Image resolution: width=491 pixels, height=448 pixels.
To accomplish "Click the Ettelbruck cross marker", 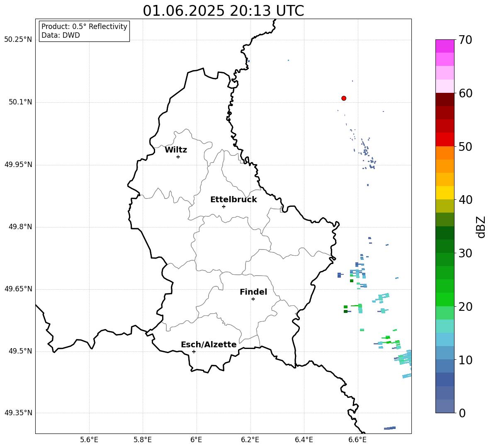I will 224,206.
